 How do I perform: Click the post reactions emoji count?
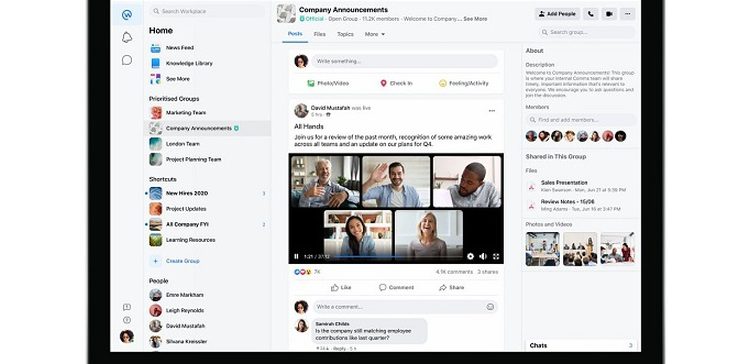pyautogui.click(x=307, y=272)
